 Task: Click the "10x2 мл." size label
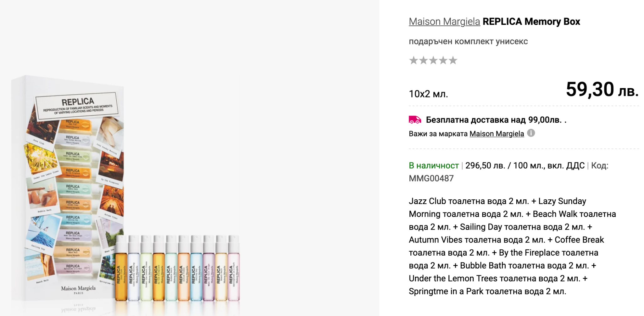(428, 94)
